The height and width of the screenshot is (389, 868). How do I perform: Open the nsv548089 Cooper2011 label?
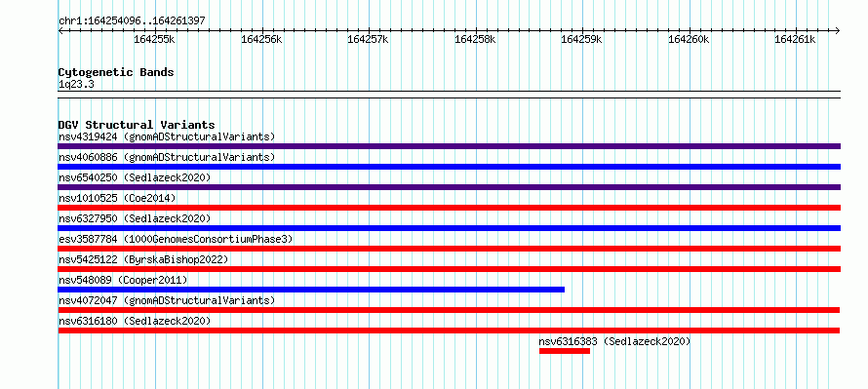[123, 280]
